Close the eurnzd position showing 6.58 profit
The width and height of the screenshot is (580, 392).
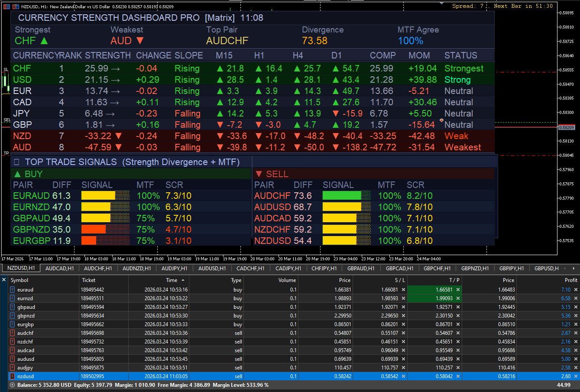(576, 298)
